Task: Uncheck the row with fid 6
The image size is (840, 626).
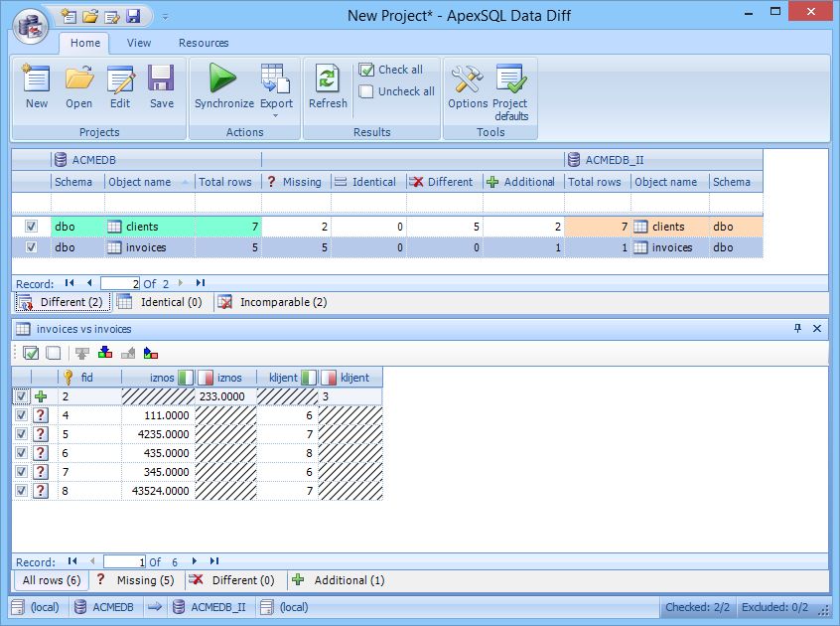Action: 21,452
